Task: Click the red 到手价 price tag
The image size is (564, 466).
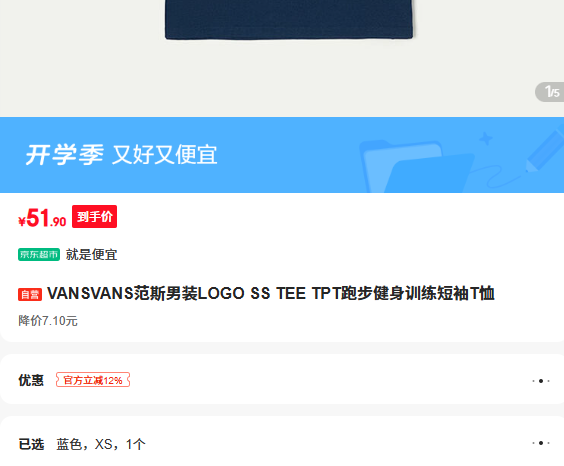Action: pyautogui.click(x=94, y=216)
